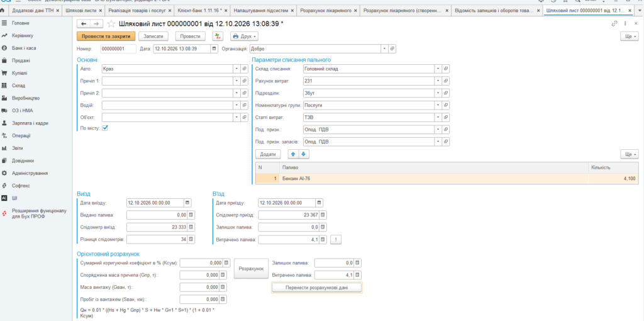
Task: Uncheck the По місту checkbox
Action: point(105,128)
